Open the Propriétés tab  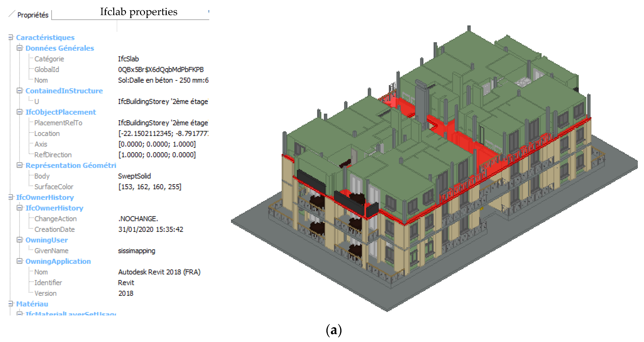32,15
